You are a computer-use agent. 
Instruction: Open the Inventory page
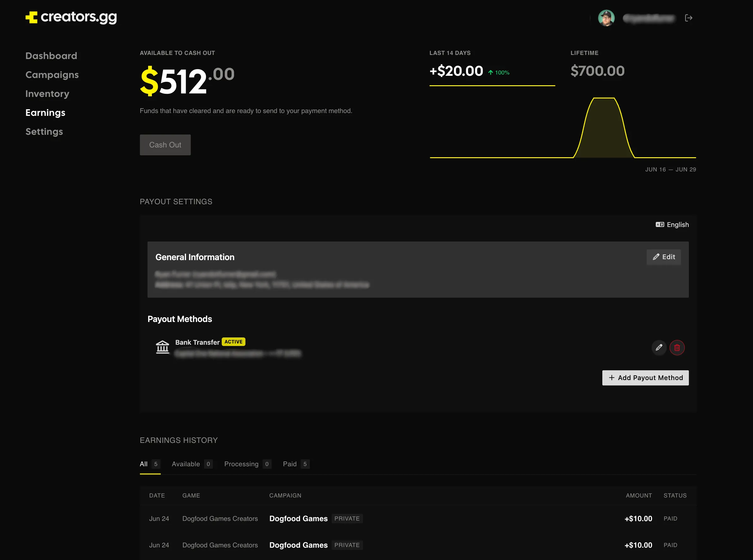pos(47,93)
